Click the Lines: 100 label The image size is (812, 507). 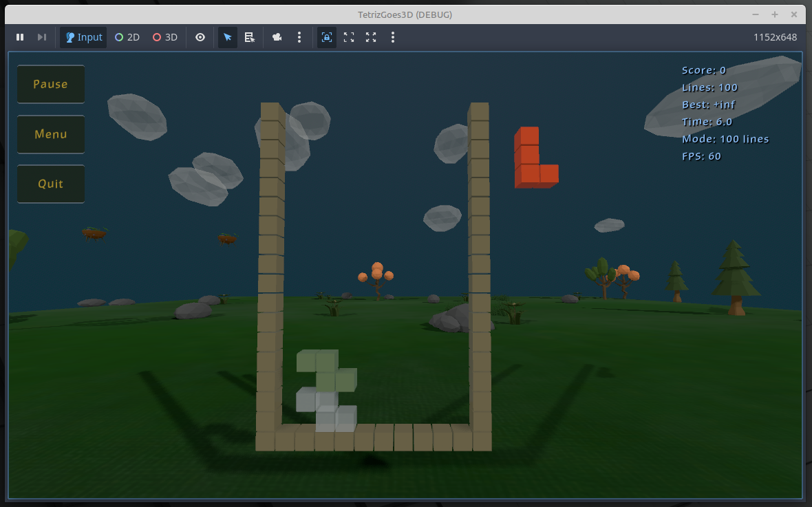pyautogui.click(x=710, y=87)
